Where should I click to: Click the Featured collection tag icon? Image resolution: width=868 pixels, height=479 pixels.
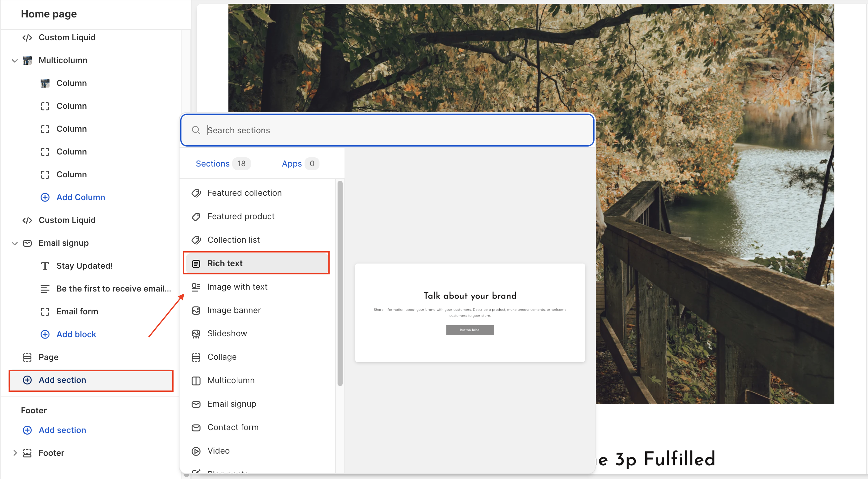196,193
